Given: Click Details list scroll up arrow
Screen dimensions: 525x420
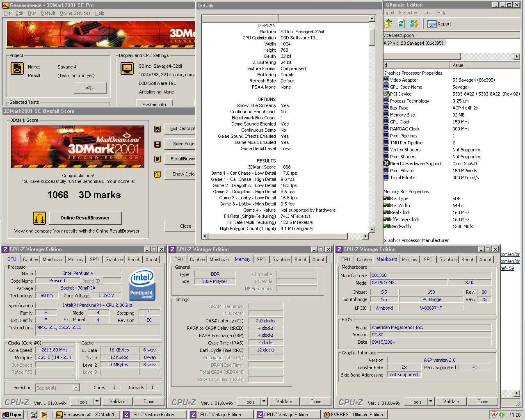Looking at the screenshot, I should [372, 18].
